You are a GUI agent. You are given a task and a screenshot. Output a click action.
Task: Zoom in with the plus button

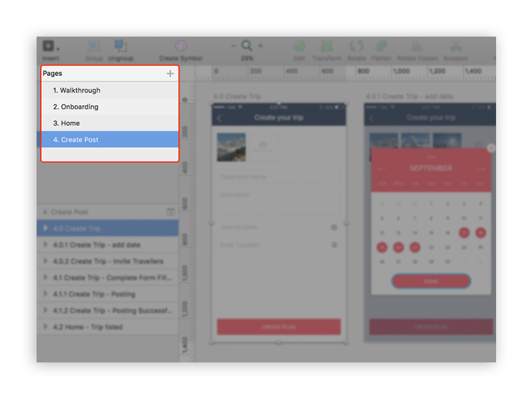coord(260,45)
